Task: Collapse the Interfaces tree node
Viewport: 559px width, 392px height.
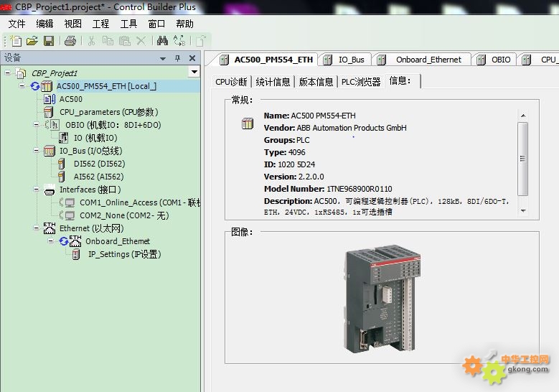Action: tap(36, 189)
